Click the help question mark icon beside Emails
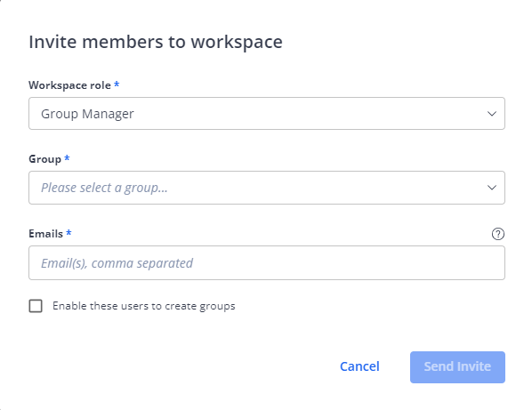 (x=497, y=234)
